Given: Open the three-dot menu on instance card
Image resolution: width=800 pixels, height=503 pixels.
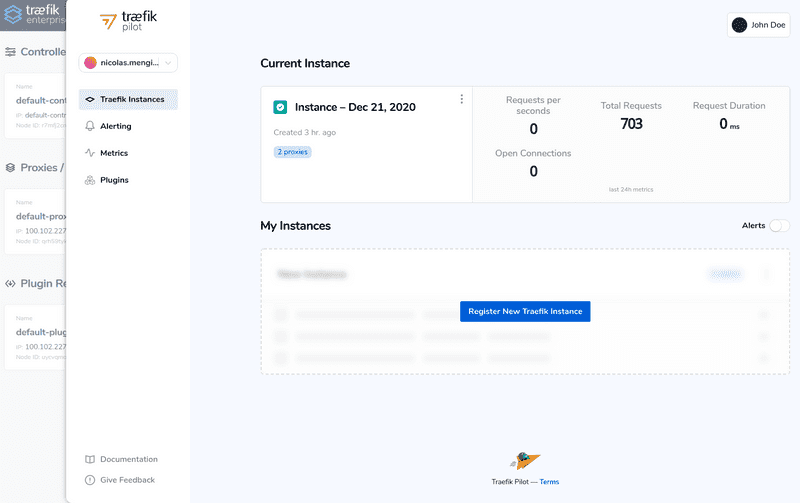Looking at the screenshot, I should click(x=462, y=99).
